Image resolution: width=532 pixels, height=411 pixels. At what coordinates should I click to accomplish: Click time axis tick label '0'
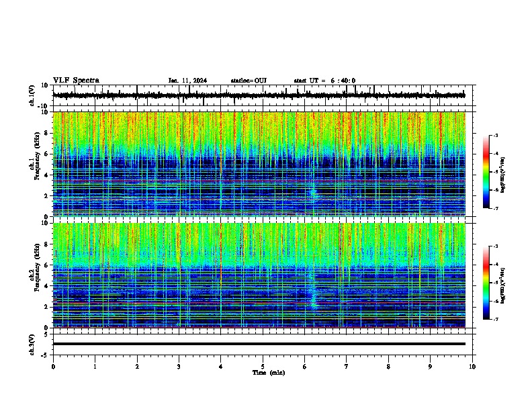(53, 367)
